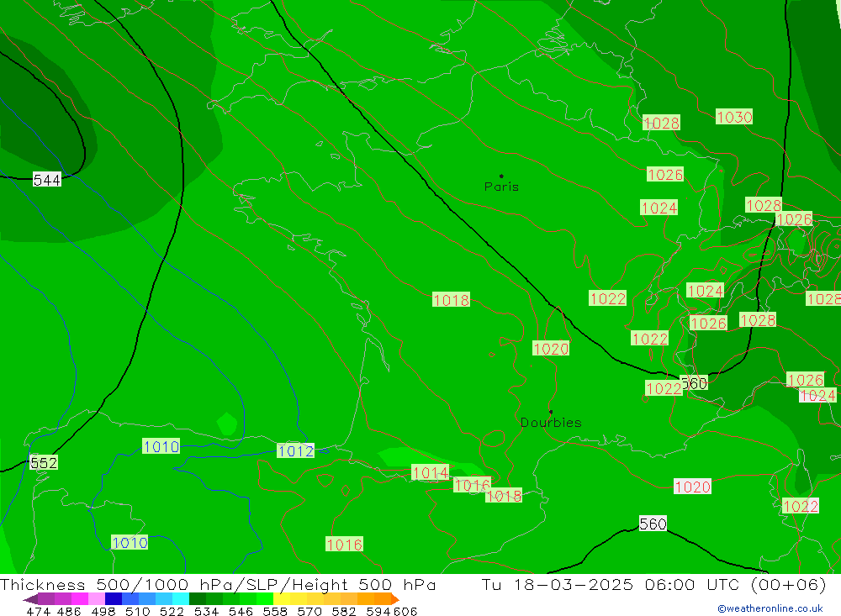Click the 534 legend value
841x616 pixels.
[206, 611]
